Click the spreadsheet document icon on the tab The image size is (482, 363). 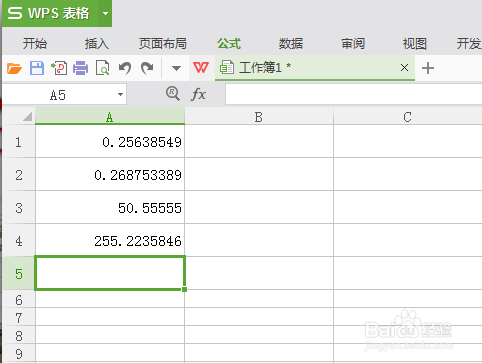(x=227, y=68)
